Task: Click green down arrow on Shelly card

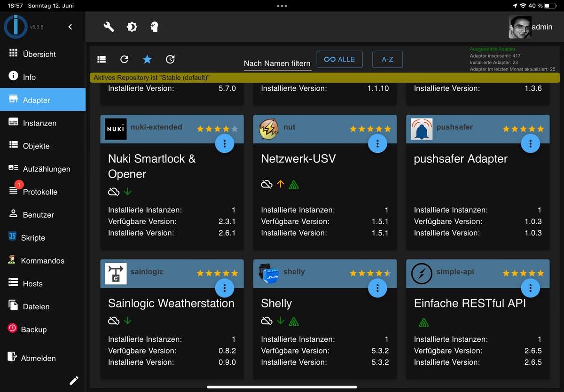Action: pos(281,321)
